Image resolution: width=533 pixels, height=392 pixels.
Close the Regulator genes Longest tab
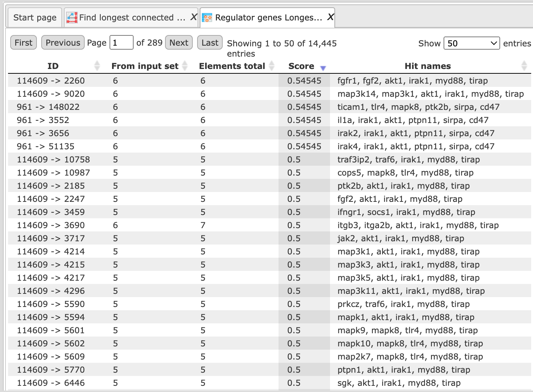click(x=330, y=17)
